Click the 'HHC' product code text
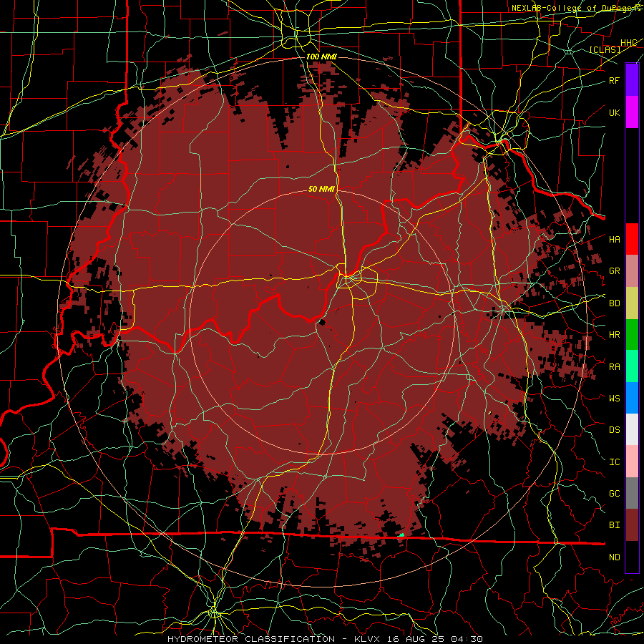The height and width of the screenshot is (644, 644). pos(628,43)
